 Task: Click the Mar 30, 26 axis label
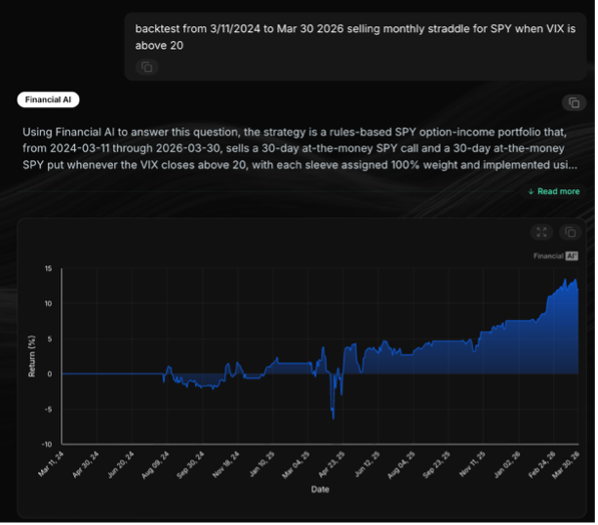coord(566,464)
